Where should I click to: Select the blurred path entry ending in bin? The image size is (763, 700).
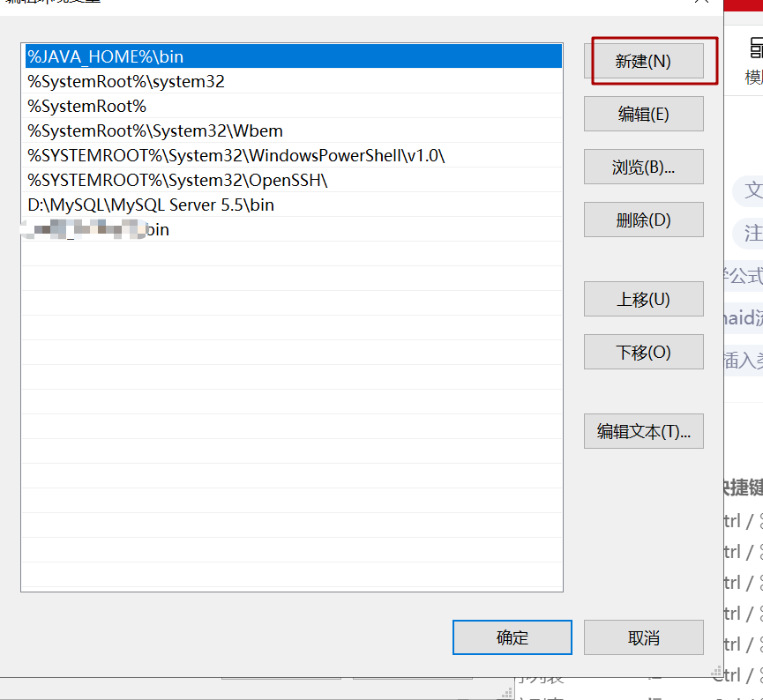pos(292,229)
